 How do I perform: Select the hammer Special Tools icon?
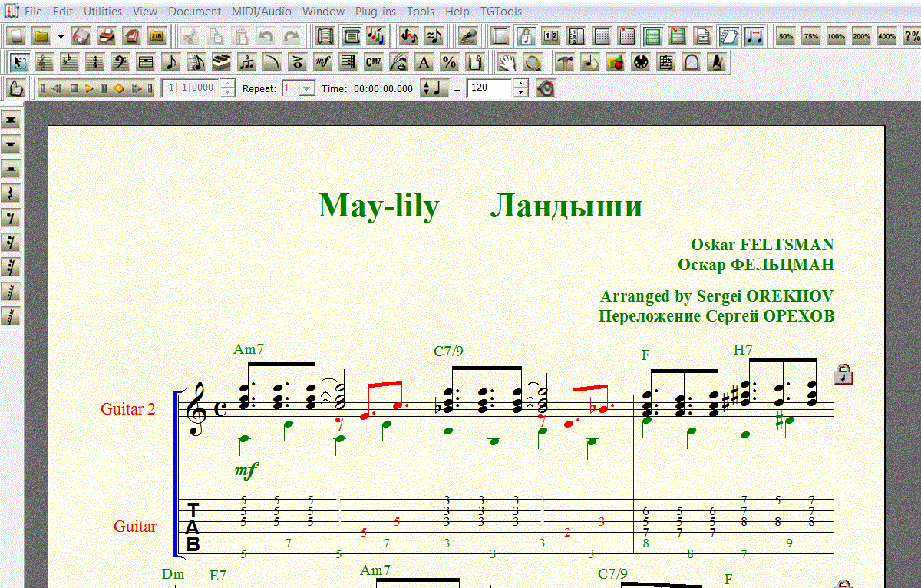click(x=565, y=62)
